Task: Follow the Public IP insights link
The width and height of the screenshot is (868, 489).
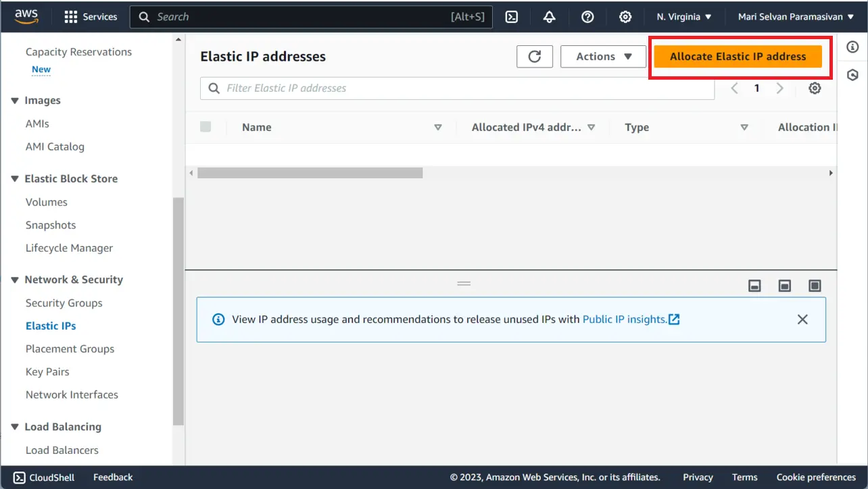Action: (x=631, y=319)
